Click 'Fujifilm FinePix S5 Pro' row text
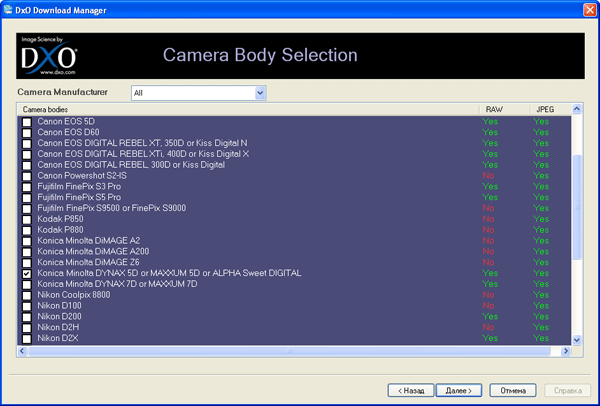Image resolution: width=600 pixels, height=406 pixels. (79, 197)
